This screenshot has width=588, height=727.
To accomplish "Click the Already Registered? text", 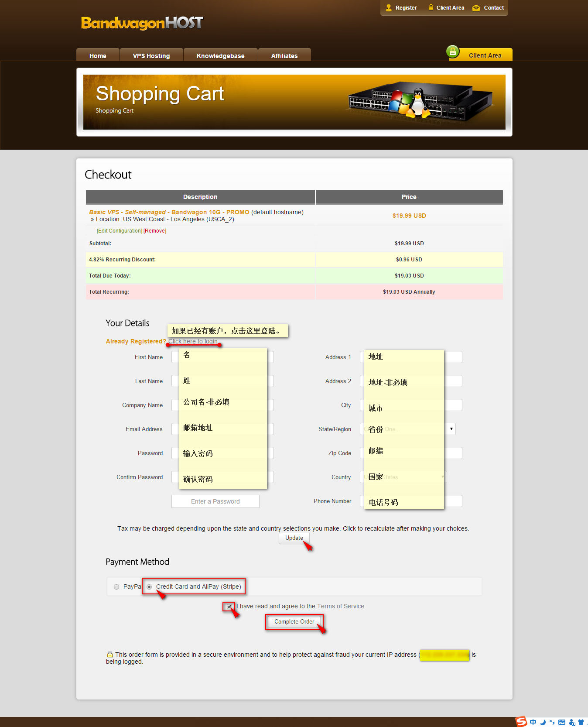I will (x=136, y=341).
